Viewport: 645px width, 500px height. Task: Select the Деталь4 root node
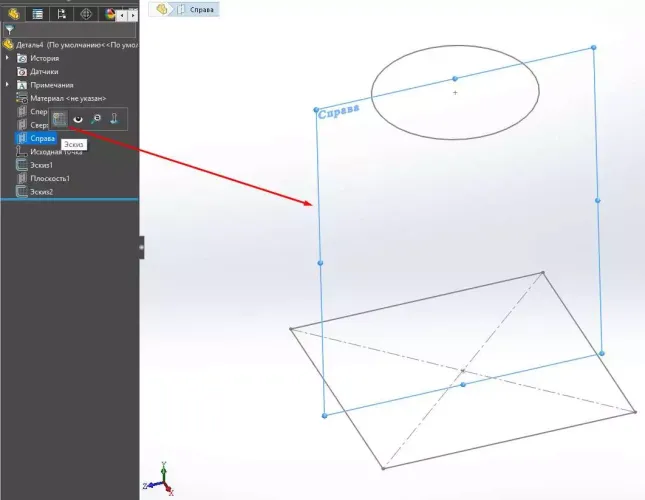click(76, 45)
